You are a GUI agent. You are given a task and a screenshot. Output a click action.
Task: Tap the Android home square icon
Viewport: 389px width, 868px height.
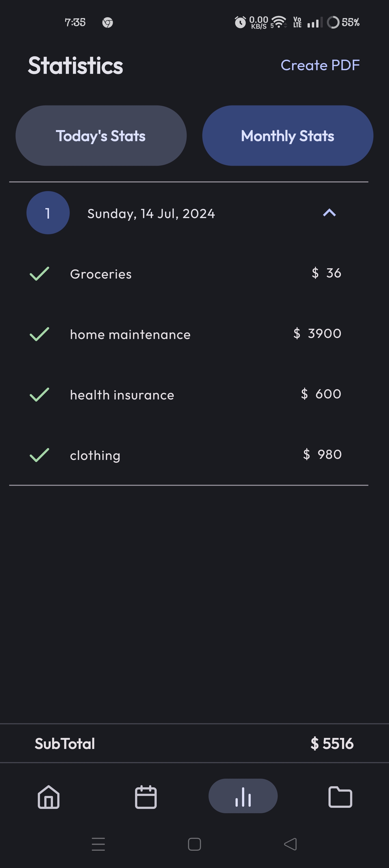pyautogui.click(x=194, y=844)
